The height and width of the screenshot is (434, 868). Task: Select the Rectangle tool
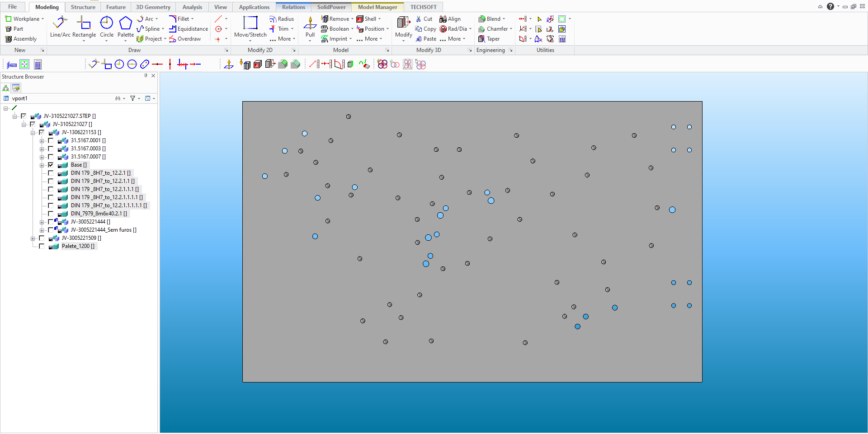(84, 27)
